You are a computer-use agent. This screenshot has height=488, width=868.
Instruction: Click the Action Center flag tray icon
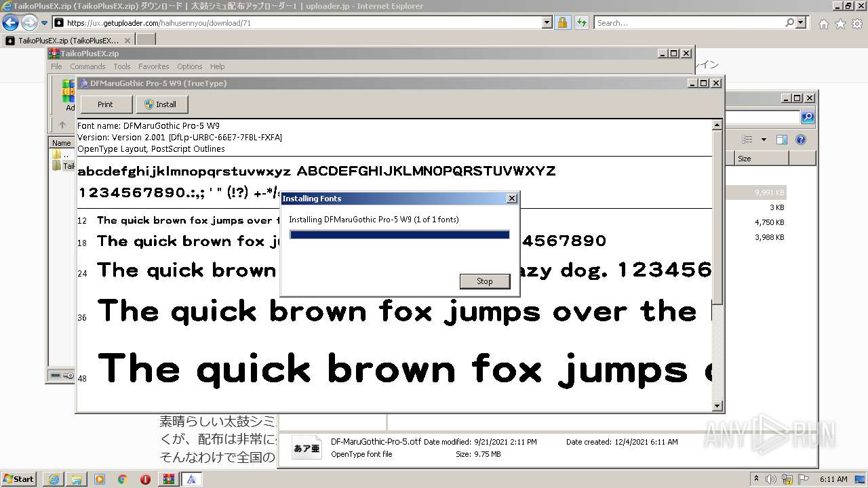coord(804,479)
